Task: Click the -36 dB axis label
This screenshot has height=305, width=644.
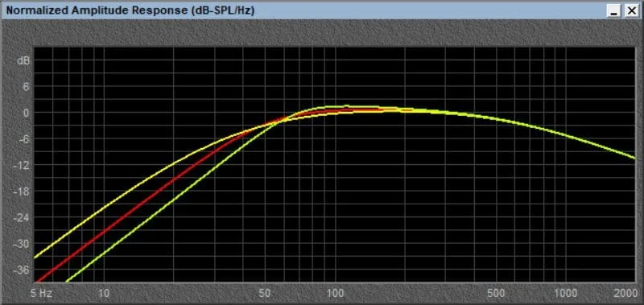Action: tap(23, 270)
